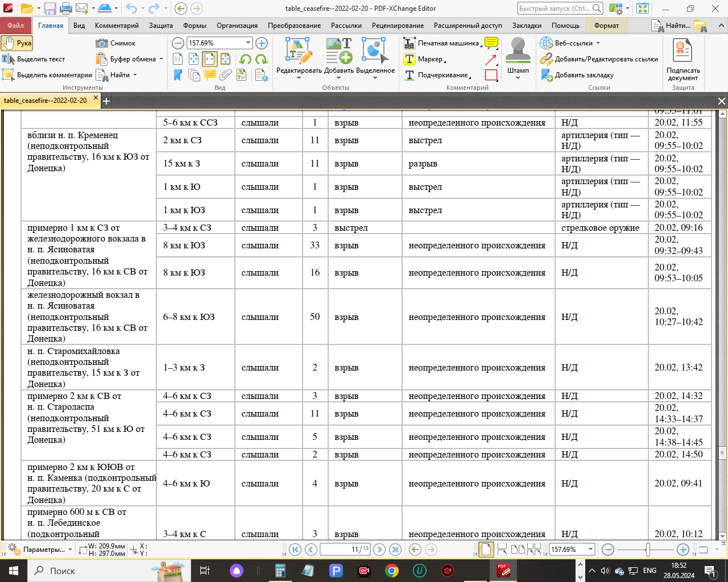Click the zoom slider in status bar
728x582 pixels.
[x=647, y=550]
